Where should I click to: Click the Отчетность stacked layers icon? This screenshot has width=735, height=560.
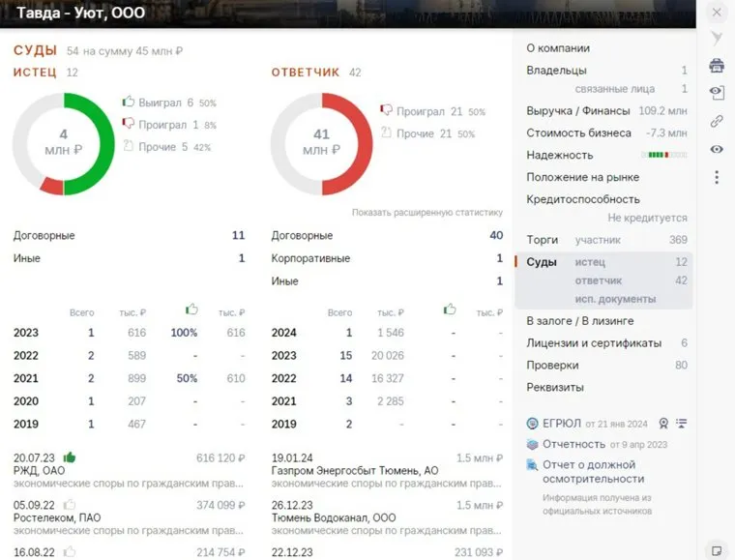pos(533,444)
